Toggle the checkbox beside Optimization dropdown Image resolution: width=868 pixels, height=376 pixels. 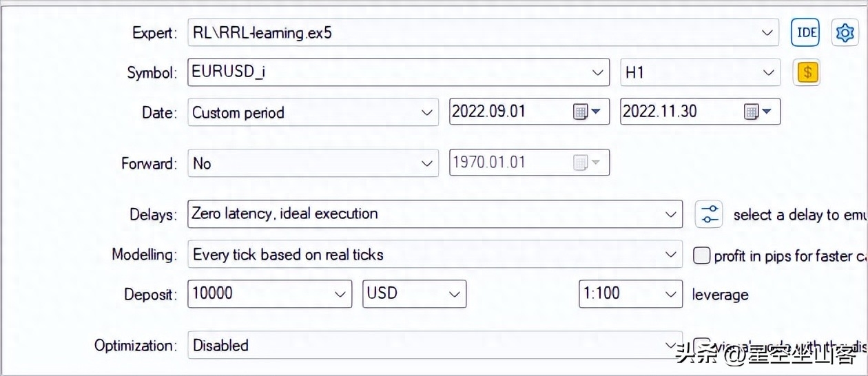click(x=701, y=344)
